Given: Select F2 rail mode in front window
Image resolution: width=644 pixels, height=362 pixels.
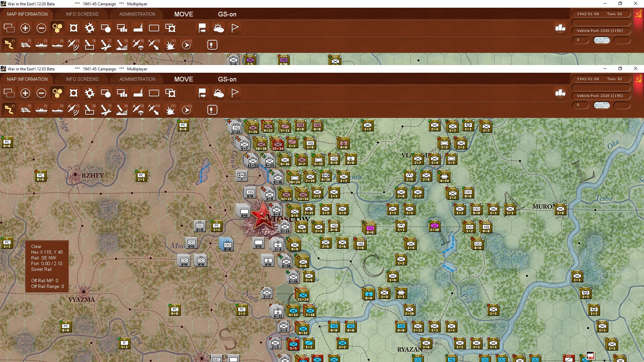Looking at the screenshot, I should click(x=25, y=110).
